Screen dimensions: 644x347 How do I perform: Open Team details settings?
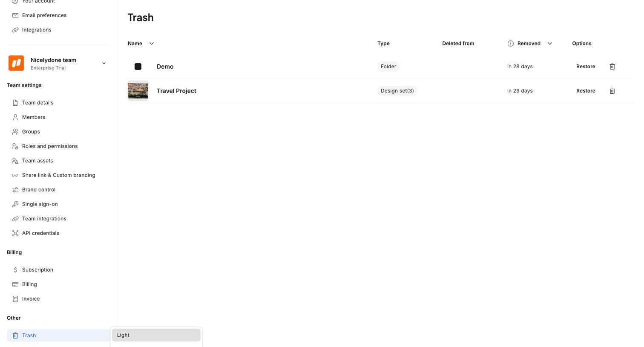(x=58, y=103)
